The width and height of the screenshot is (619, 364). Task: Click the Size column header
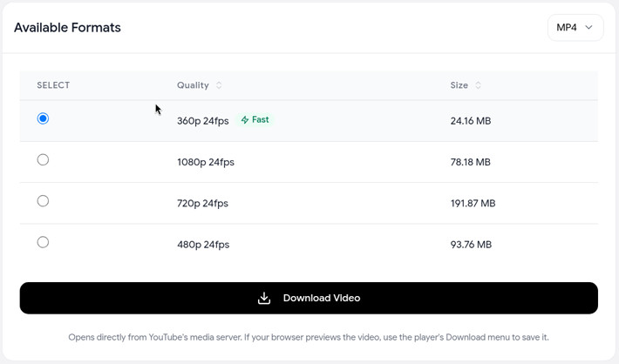coord(459,85)
